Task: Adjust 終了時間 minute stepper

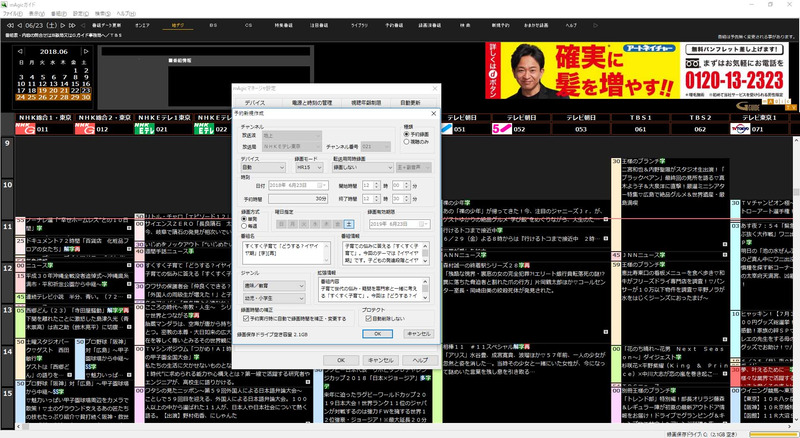Action: click(x=407, y=199)
